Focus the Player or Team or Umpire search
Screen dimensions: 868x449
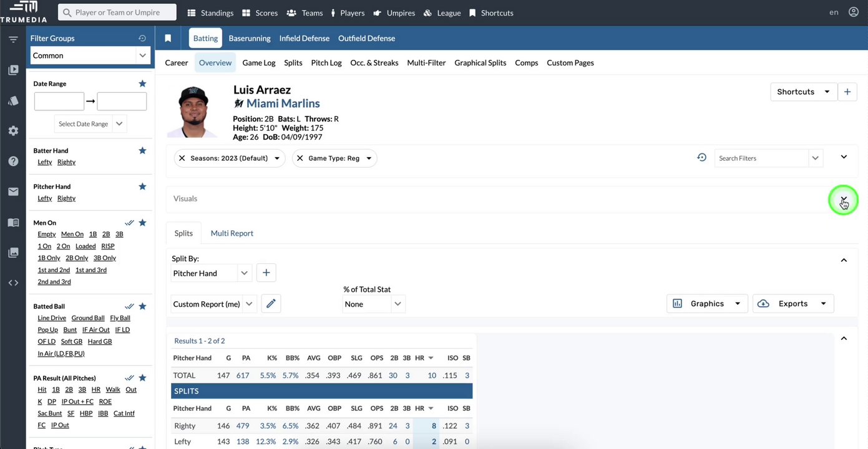117,12
